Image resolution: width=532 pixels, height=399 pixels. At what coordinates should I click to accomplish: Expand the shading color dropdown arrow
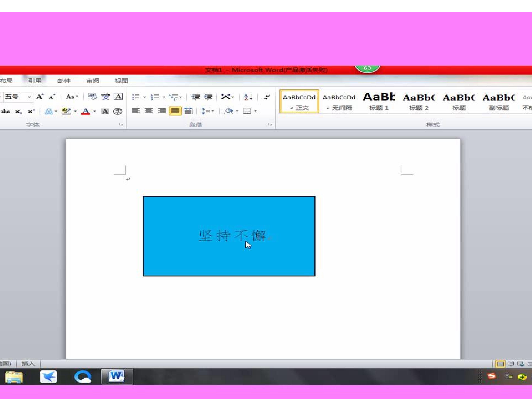coord(237,111)
